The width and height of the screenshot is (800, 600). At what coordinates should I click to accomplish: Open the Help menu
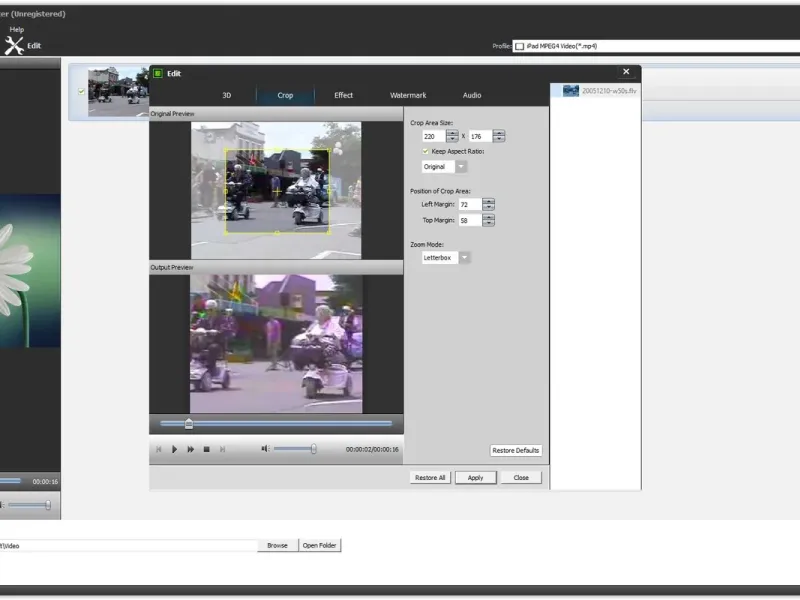[16, 30]
